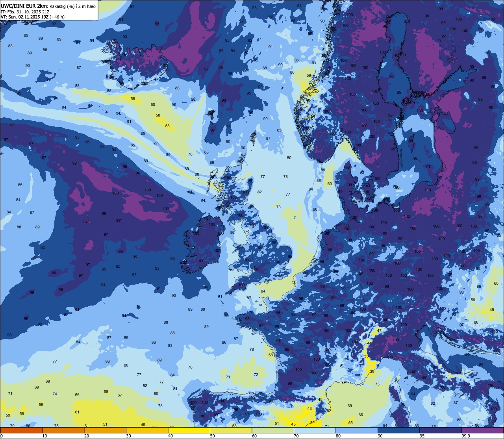Click the amber 20-30 legend swatch

105,430
